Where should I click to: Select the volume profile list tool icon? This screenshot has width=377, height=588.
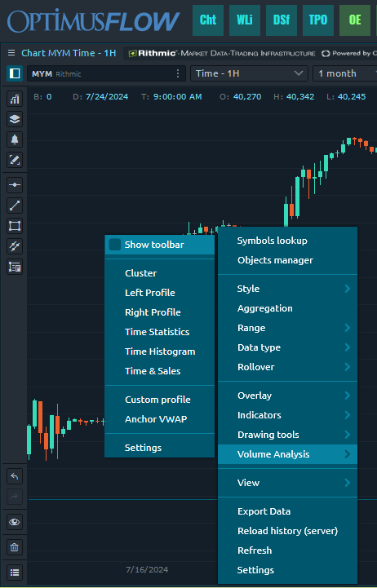click(15, 267)
